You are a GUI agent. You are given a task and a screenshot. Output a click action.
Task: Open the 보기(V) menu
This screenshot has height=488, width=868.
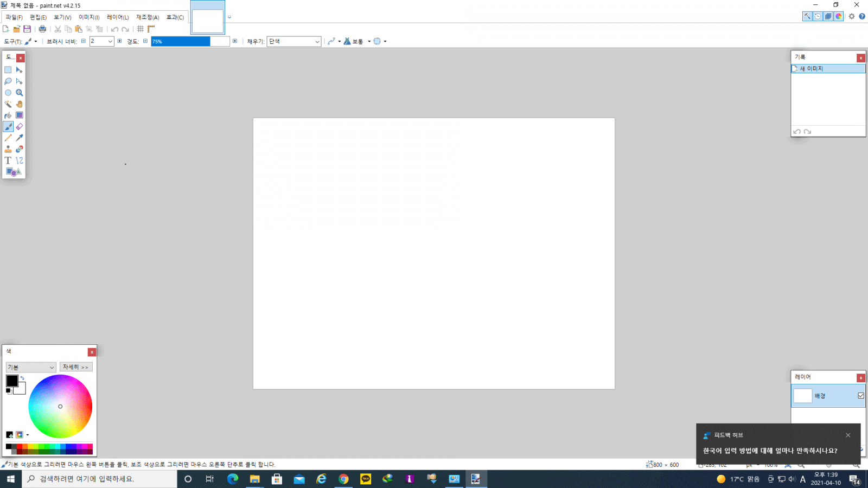tap(62, 17)
